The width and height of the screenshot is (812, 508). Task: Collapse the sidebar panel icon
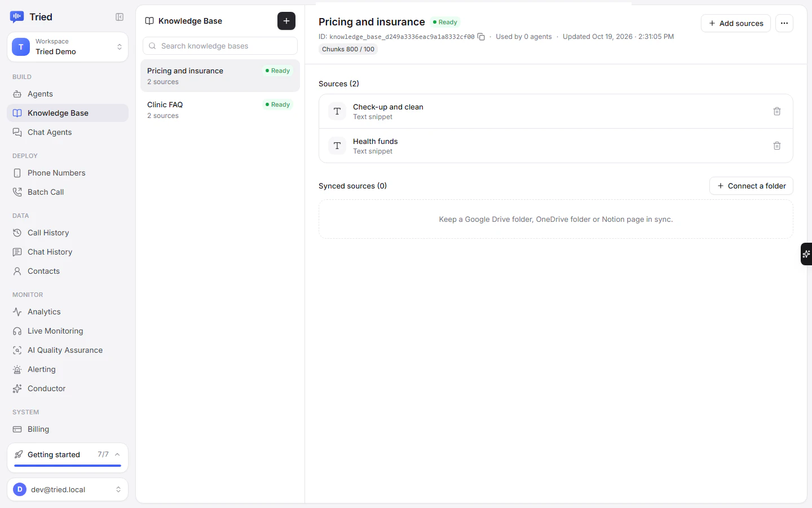click(x=120, y=17)
